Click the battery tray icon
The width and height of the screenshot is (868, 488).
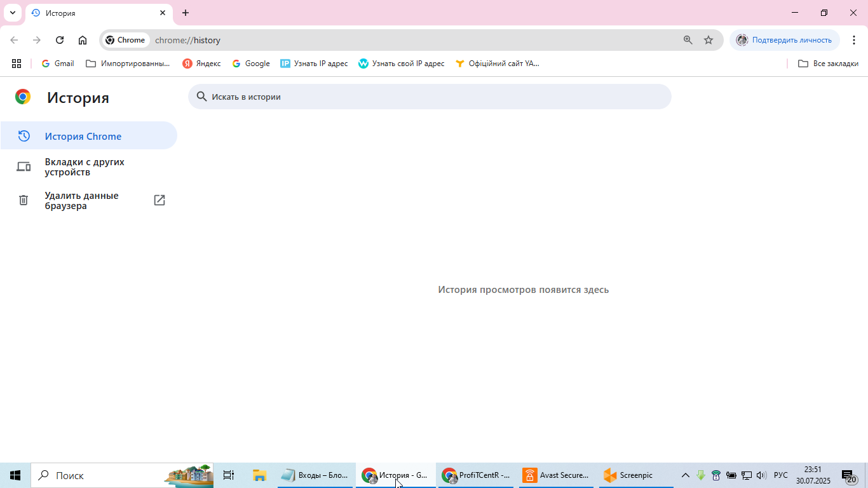[x=731, y=475]
